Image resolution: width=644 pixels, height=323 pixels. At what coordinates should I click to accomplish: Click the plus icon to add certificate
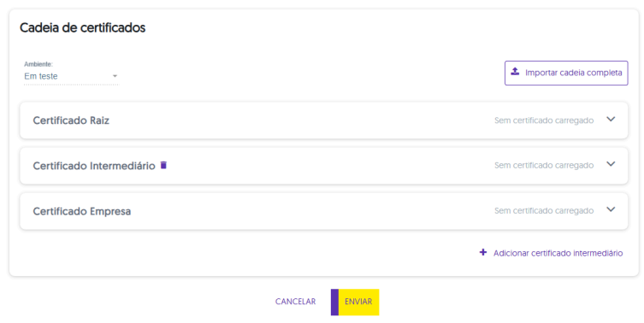tap(483, 252)
